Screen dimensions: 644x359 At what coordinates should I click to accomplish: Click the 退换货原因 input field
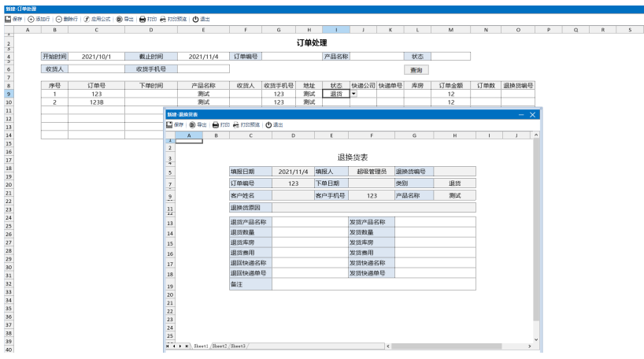[374, 208]
